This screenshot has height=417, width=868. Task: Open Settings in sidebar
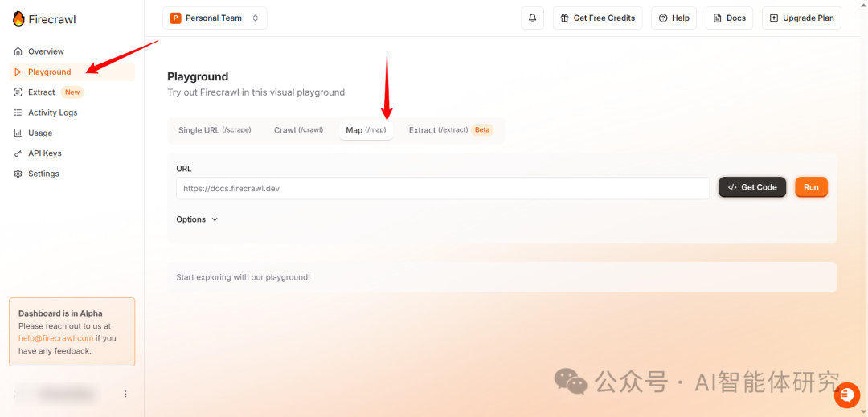pos(72,174)
